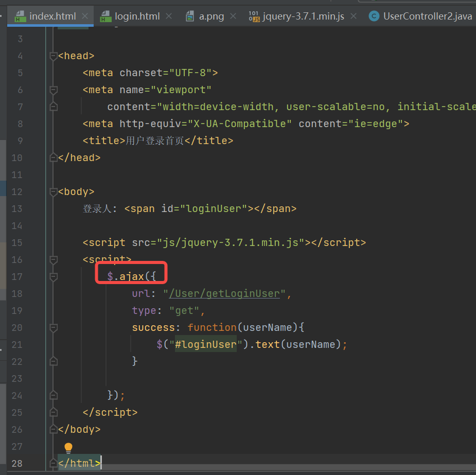The width and height of the screenshot is (476, 475).
Task: Collapse the success function fold on line 20
Action: pos(54,328)
